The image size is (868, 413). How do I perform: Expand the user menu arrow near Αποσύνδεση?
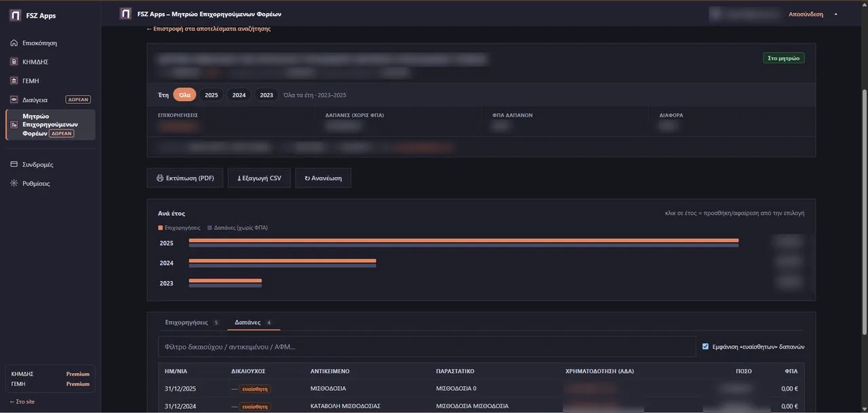click(x=835, y=14)
